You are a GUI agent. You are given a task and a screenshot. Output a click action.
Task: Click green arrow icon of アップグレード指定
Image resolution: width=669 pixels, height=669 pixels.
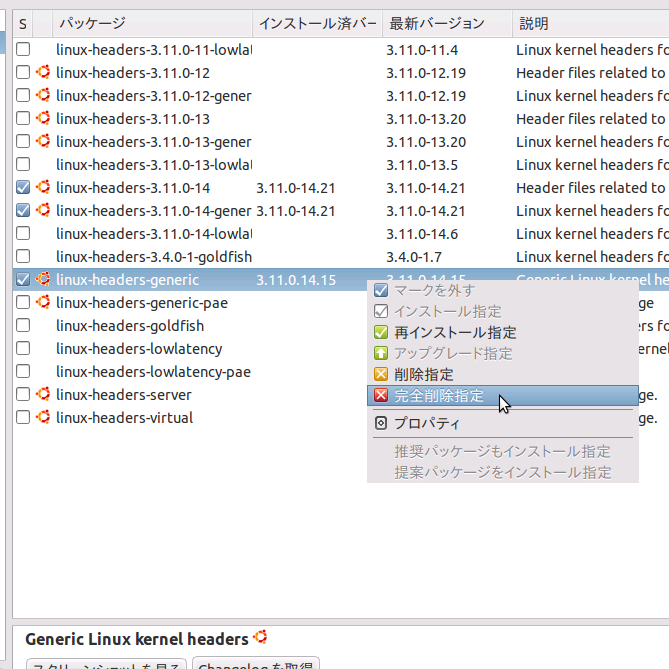381,353
